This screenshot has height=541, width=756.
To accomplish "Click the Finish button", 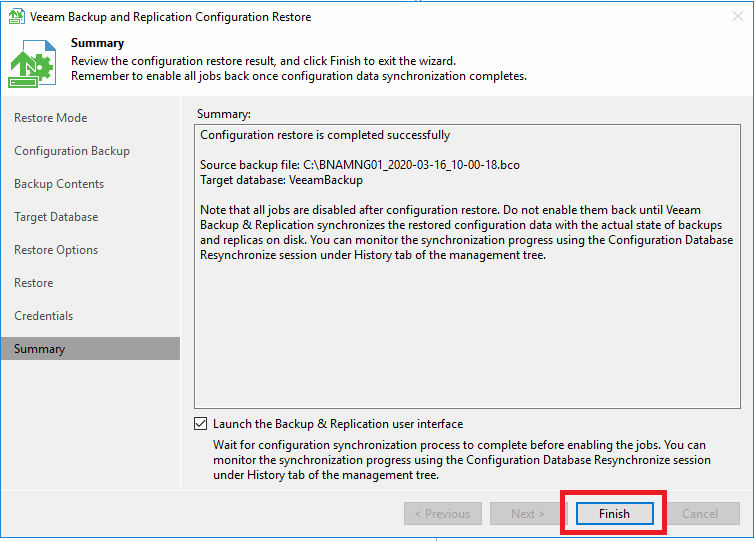I will (x=614, y=514).
